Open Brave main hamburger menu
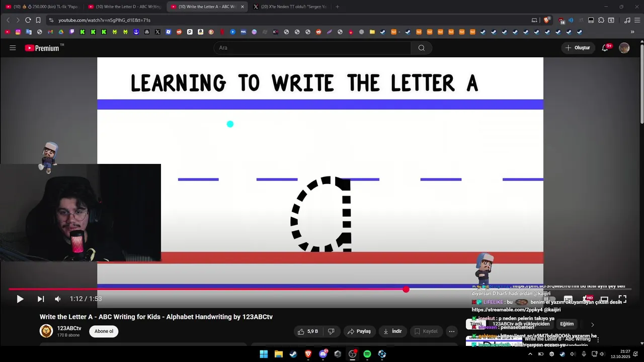The image size is (644, 362). [x=637, y=20]
